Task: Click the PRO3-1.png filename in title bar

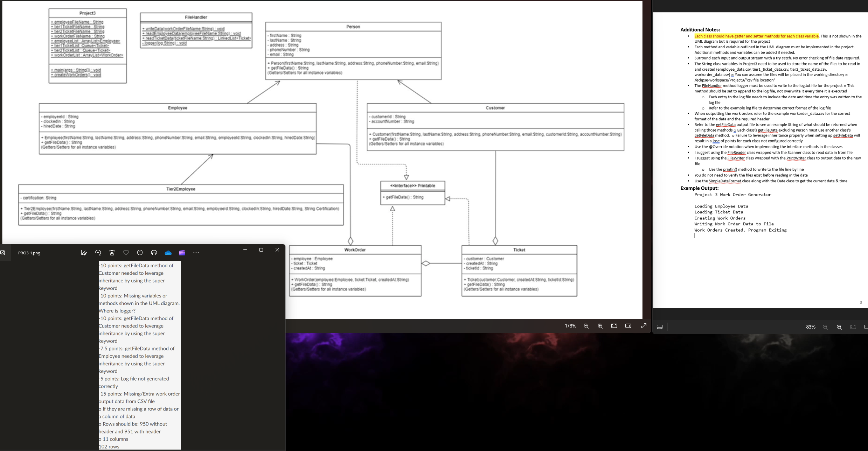Action: (29, 253)
